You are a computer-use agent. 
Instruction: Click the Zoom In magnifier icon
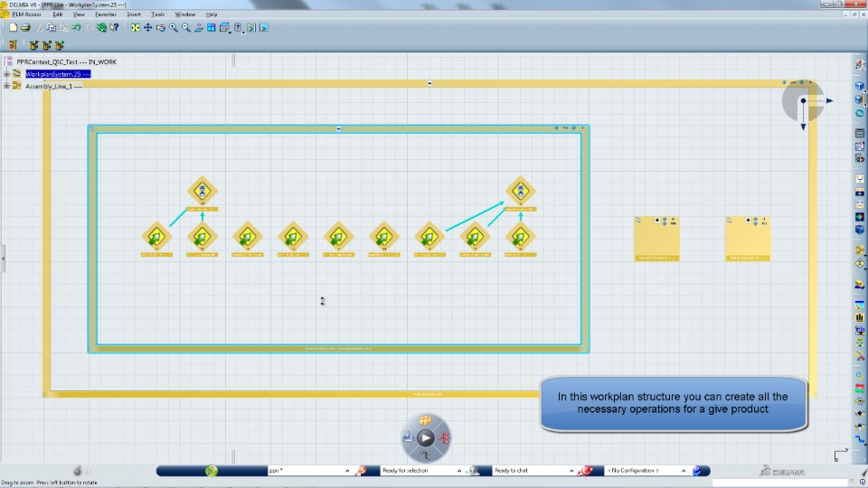tap(174, 28)
